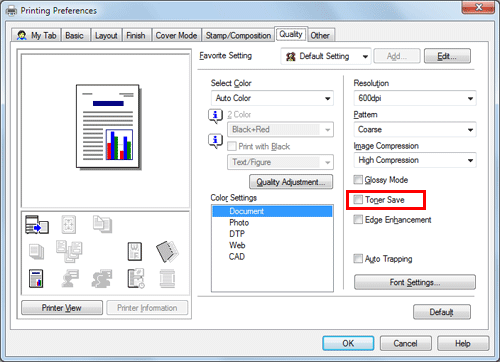Click the info icon beside 2 Color

pos(215,115)
